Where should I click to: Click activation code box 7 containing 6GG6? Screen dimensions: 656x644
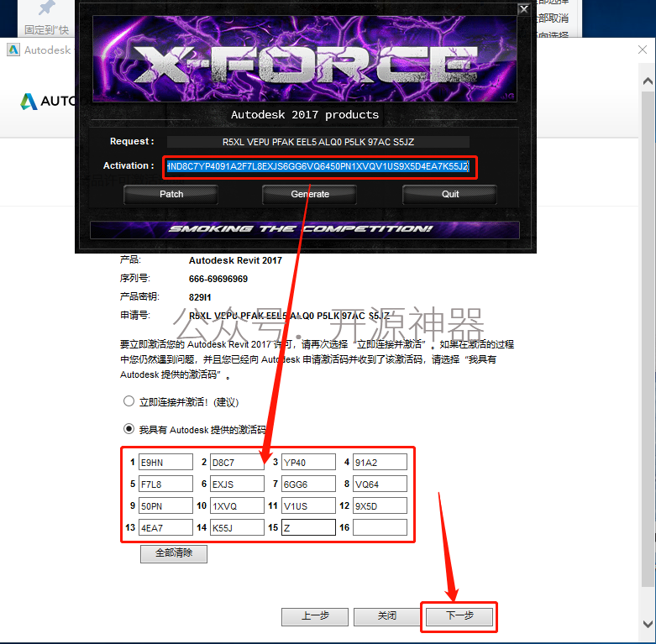[308, 484]
